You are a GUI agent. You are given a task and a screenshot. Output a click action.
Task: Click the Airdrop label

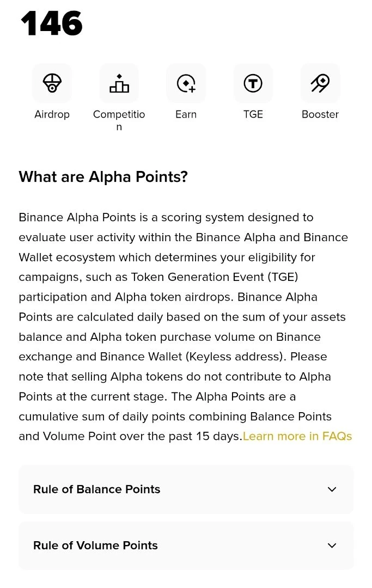[x=52, y=114]
